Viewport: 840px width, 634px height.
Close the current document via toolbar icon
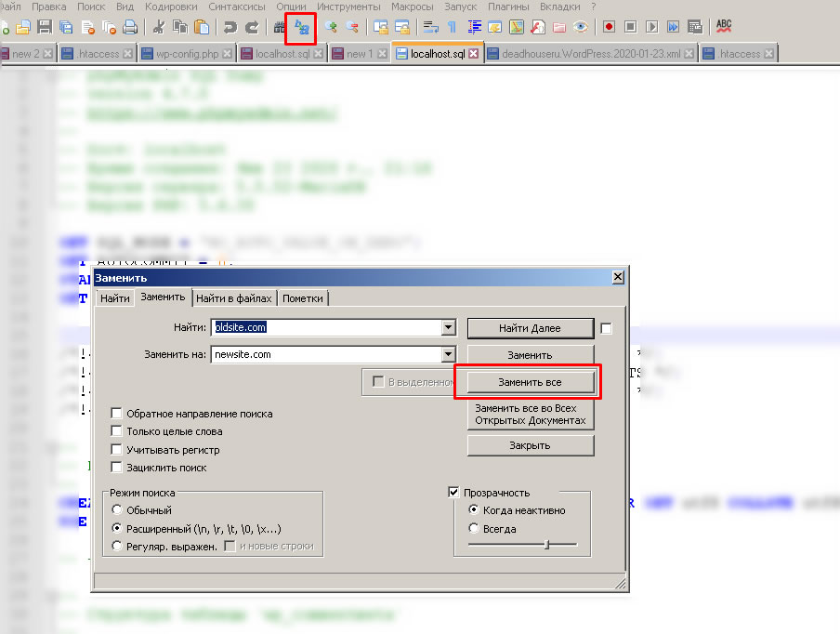[88, 27]
